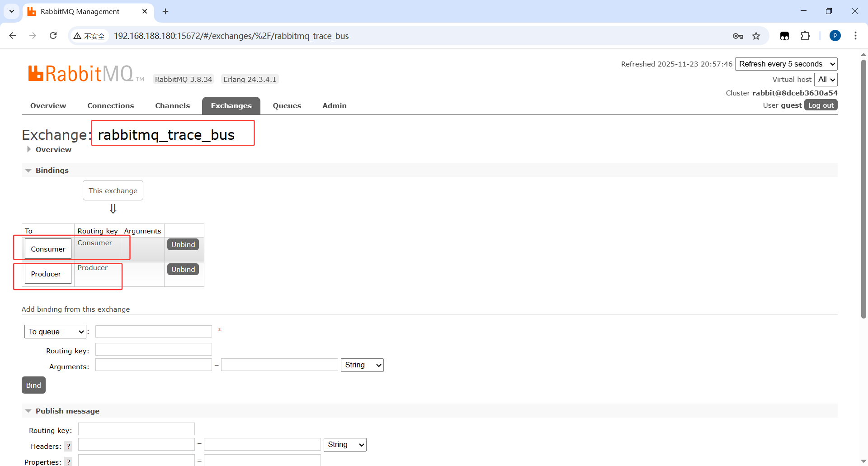Click the RabbitMQ logo
This screenshot has height=466, width=868.
86,74
